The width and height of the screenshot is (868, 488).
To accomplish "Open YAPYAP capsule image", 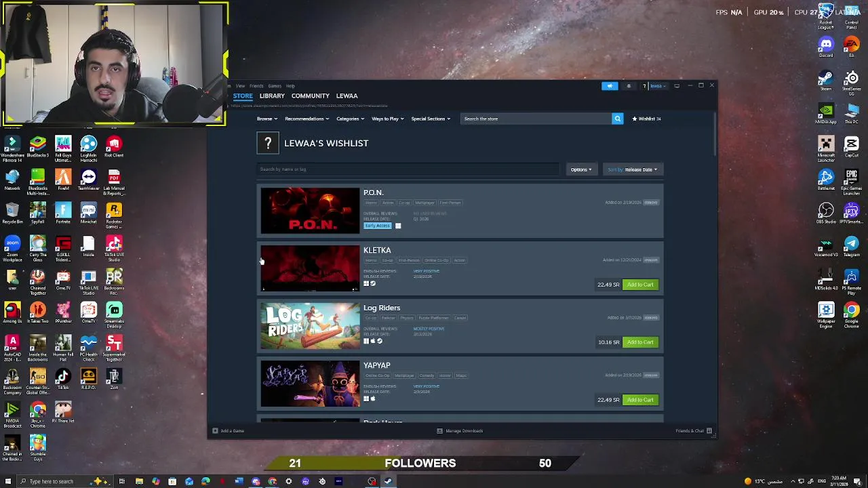I will 310,384.
